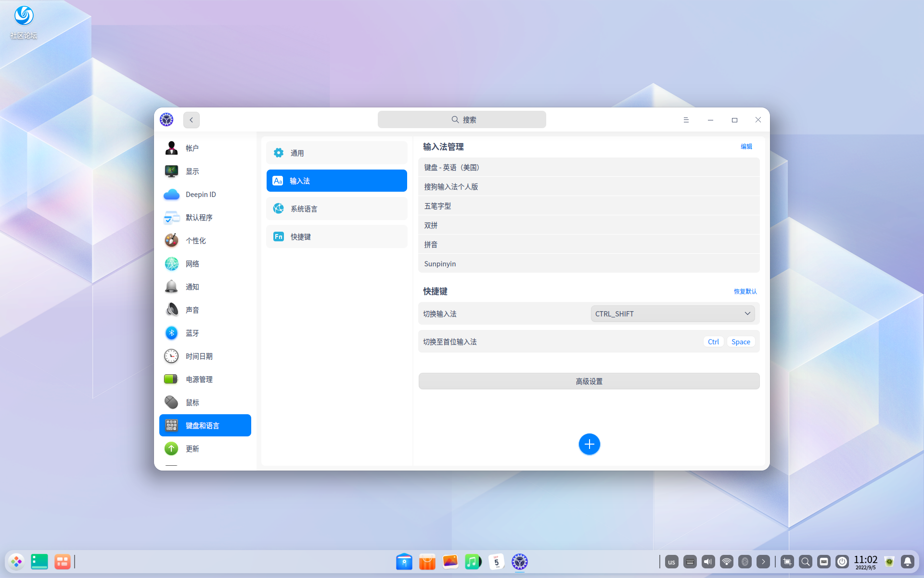
Task: Click the search field at top
Action: pos(462,119)
